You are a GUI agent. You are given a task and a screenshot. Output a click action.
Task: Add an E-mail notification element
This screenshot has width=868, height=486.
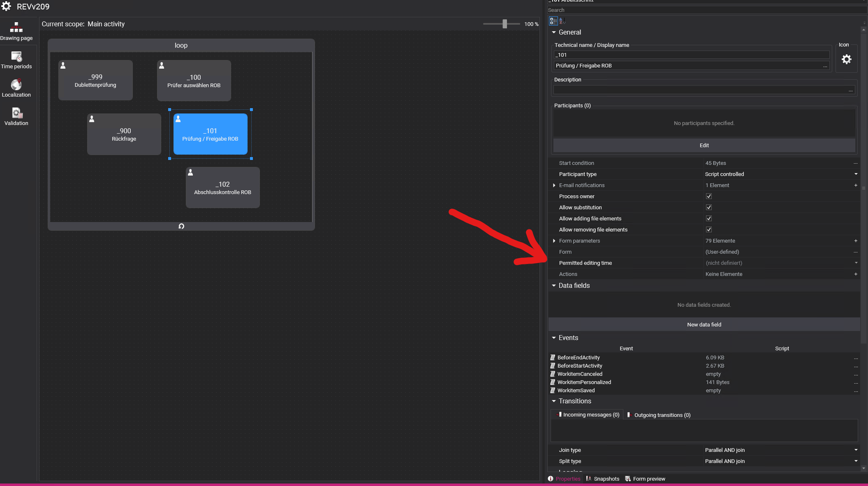(856, 185)
